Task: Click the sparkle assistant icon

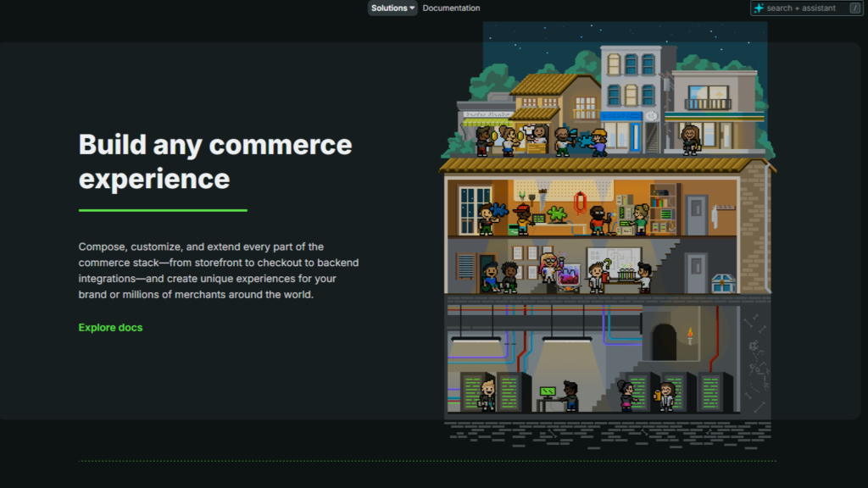Action: click(759, 8)
